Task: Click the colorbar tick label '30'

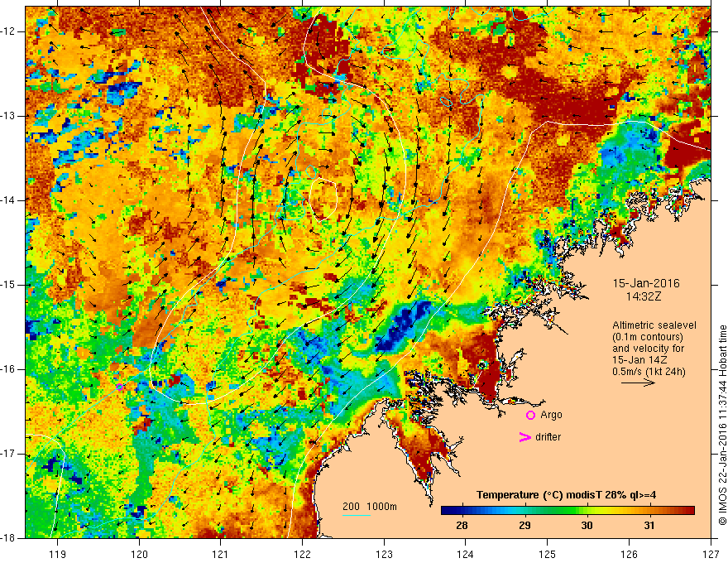Action: [587, 526]
